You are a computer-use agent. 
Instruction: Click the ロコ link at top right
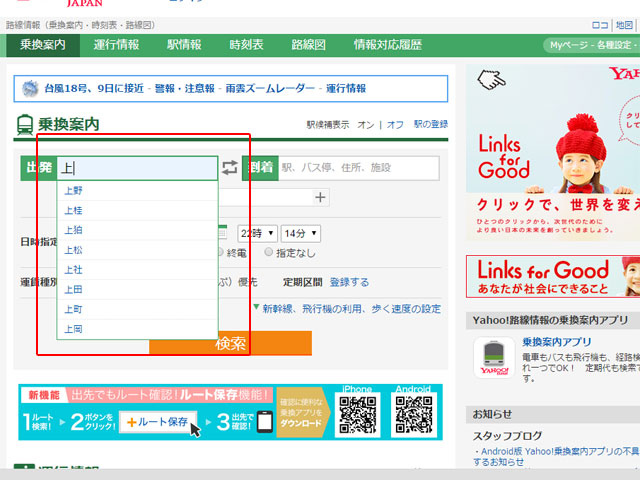(600, 25)
